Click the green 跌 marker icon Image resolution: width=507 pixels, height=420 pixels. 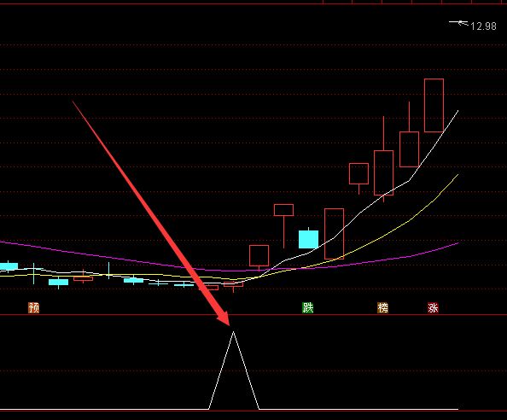tap(308, 307)
